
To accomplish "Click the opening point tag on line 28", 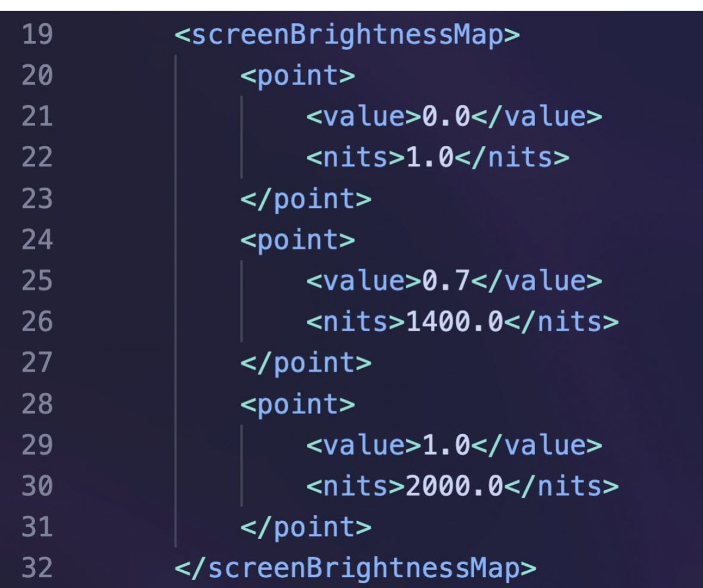I will tap(298, 405).
